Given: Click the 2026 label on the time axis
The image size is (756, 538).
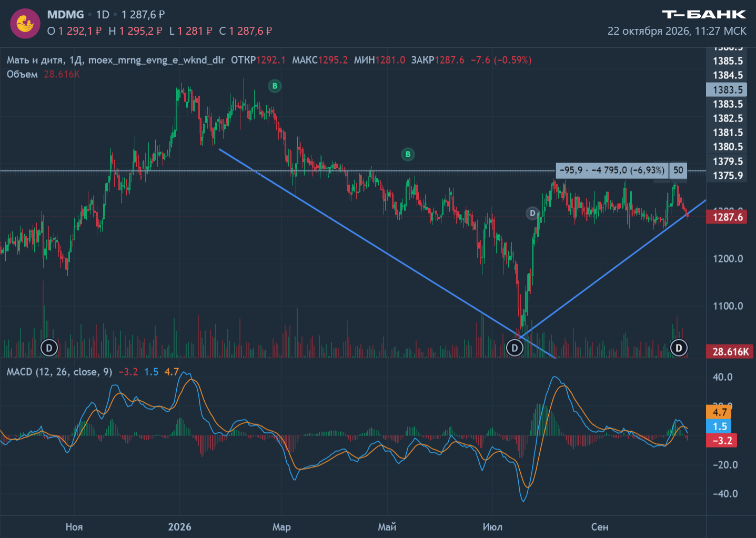Looking at the screenshot, I should coord(179,527).
